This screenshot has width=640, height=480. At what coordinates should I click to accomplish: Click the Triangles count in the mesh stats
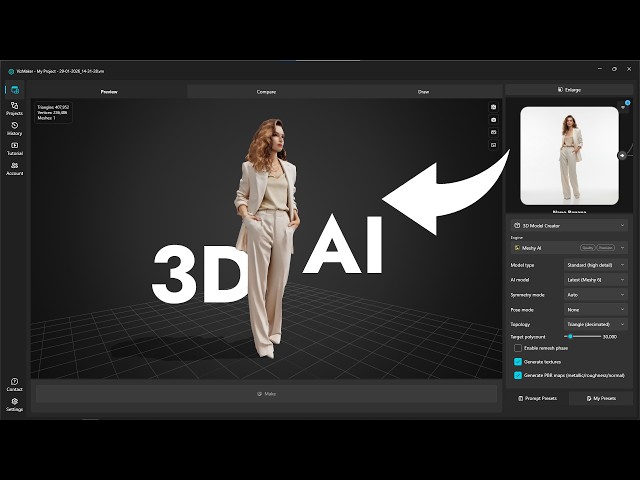[53, 107]
